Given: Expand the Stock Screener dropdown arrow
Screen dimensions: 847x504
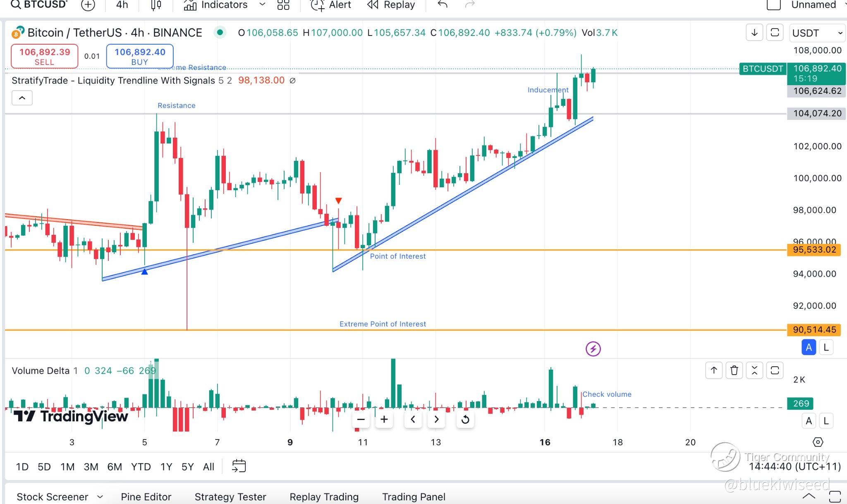Looking at the screenshot, I should coord(100,497).
